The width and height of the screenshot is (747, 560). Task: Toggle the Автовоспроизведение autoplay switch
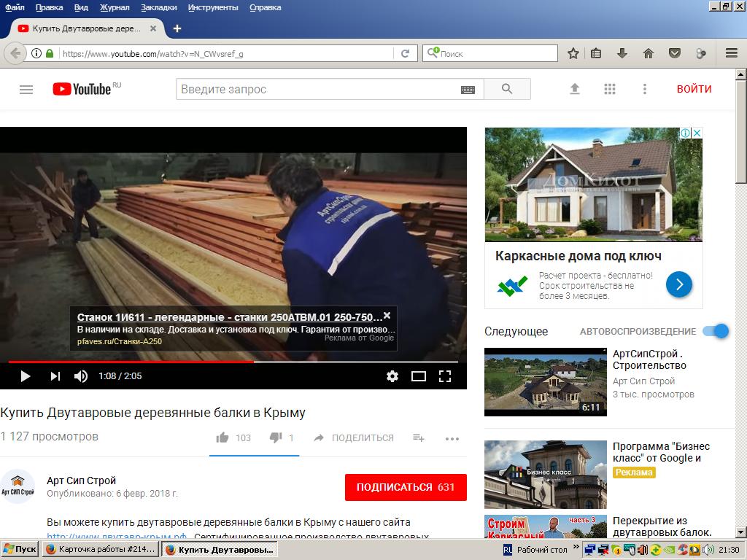(716, 331)
